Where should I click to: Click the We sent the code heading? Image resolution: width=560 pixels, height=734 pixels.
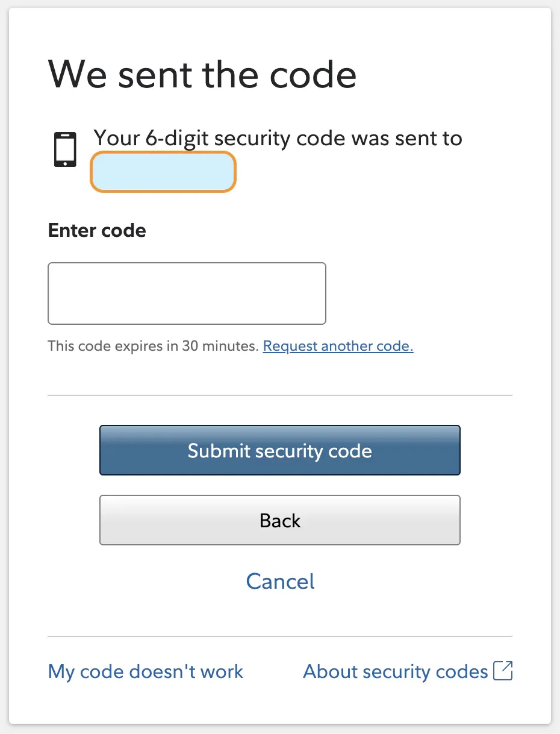tap(202, 74)
